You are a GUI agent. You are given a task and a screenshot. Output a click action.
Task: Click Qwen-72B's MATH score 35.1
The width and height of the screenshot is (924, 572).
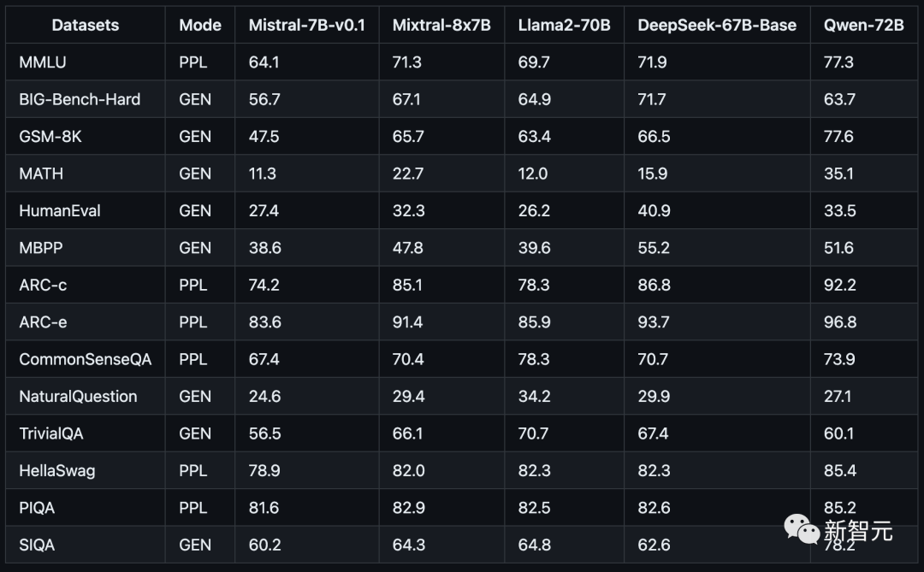pos(839,174)
